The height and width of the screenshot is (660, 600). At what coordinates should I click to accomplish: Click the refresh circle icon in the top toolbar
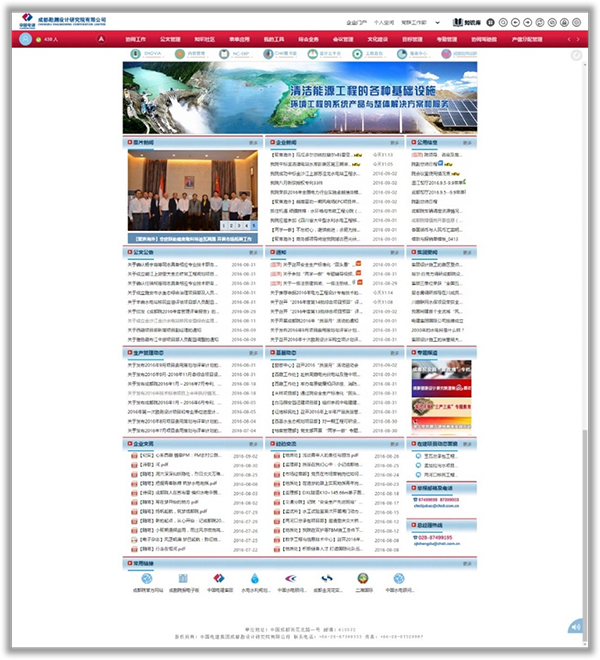point(540,22)
